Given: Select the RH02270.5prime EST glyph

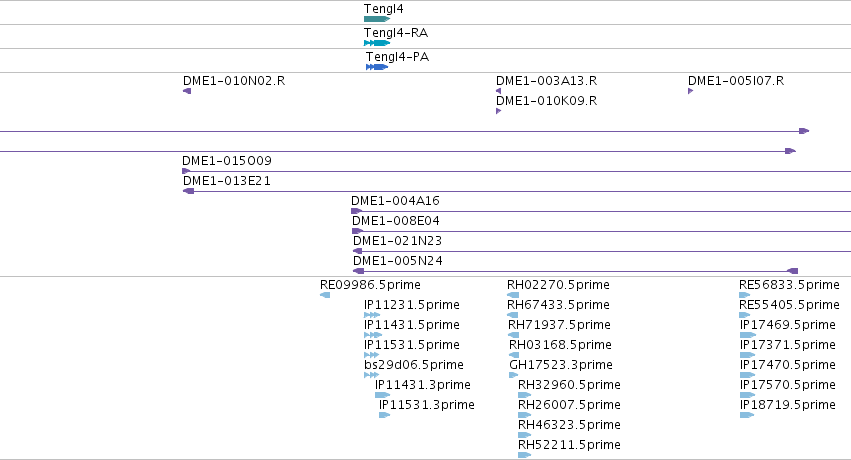Looking at the screenshot, I should 513,295.
